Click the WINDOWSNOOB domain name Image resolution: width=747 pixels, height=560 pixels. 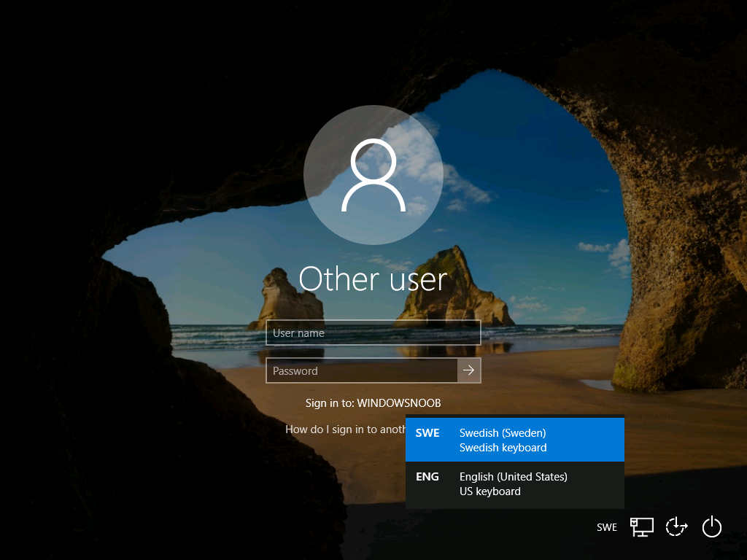tap(399, 403)
